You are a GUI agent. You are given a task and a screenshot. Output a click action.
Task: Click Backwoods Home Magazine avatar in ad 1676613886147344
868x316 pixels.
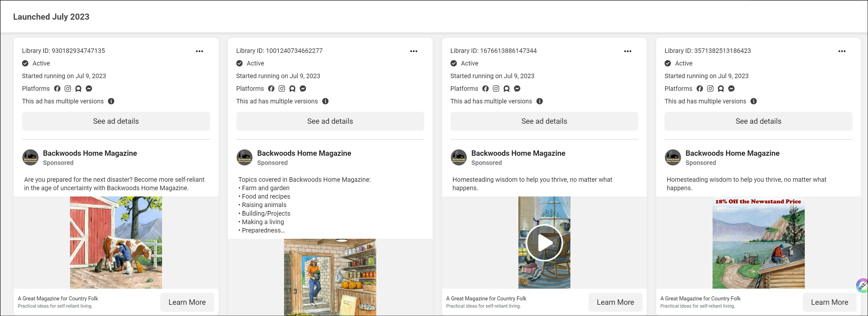(459, 157)
